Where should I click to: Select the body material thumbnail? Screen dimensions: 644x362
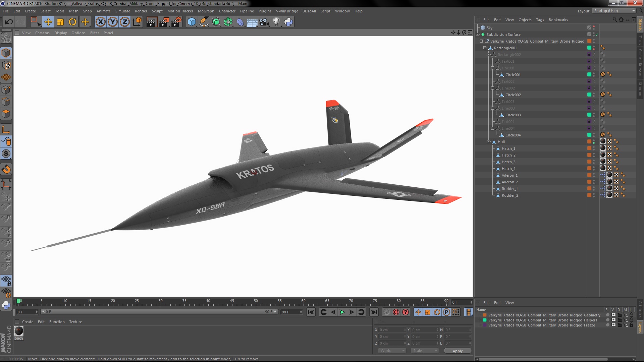[19, 331]
